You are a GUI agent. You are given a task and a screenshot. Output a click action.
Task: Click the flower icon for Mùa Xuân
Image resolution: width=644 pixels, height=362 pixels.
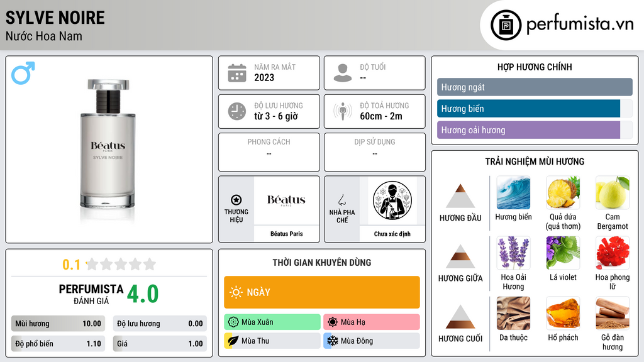click(x=233, y=322)
